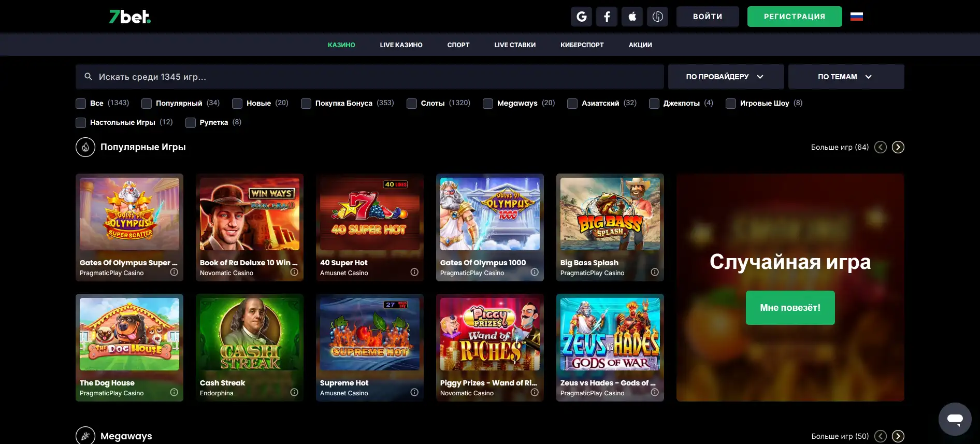This screenshot has height=444, width=980.
Task: Click the 7bet logo
Action: (x=129, y=17)
